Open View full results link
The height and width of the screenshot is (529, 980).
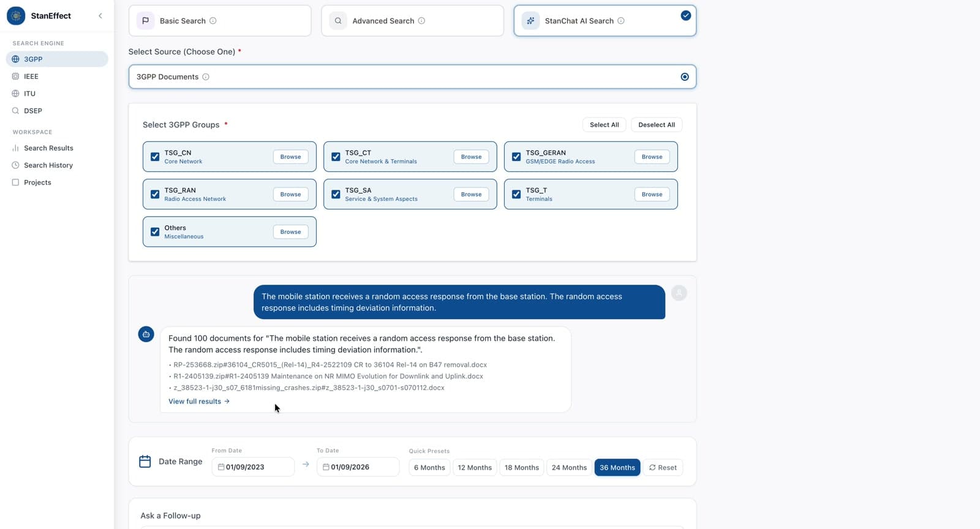[199, 402]
